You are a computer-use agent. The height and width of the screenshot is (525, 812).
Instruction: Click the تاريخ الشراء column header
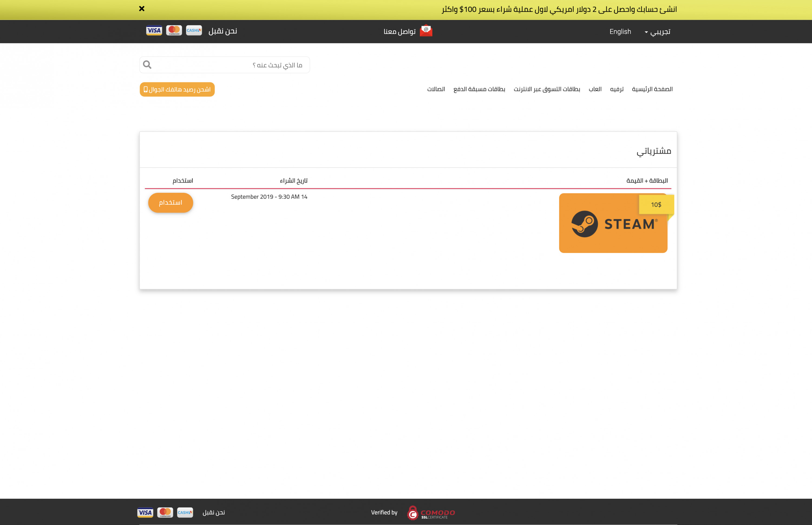[294, 180]
